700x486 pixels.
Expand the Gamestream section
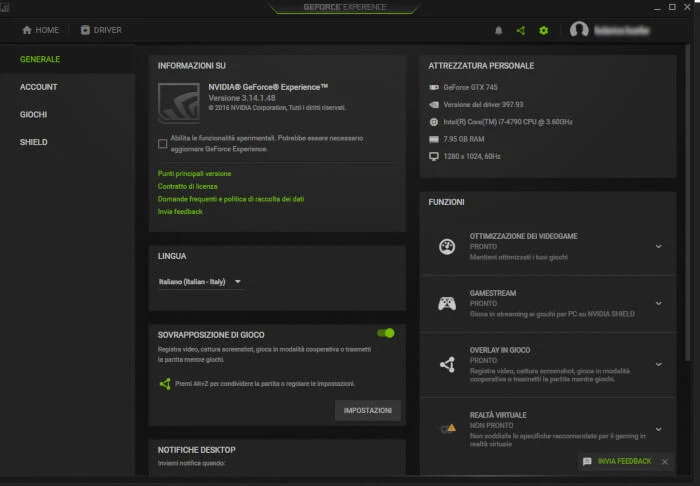tap(658, 303)
